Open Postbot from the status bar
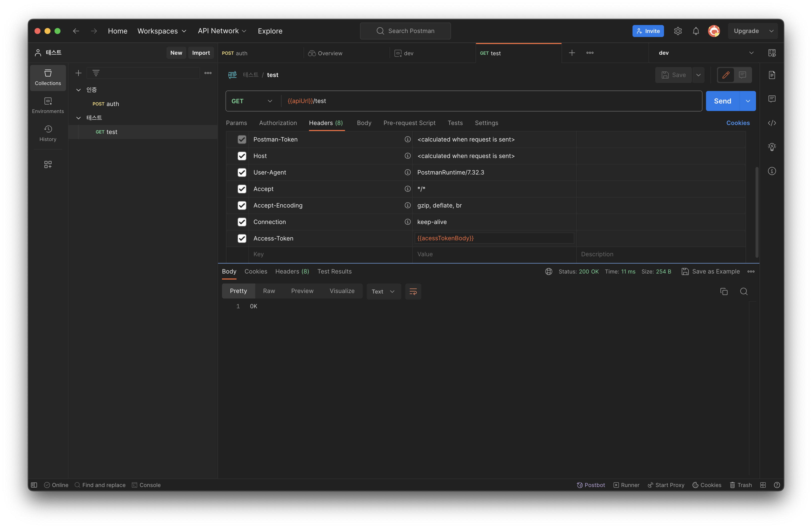The width and height of the screenshot is (812, 528). click(x=590, y=485)
